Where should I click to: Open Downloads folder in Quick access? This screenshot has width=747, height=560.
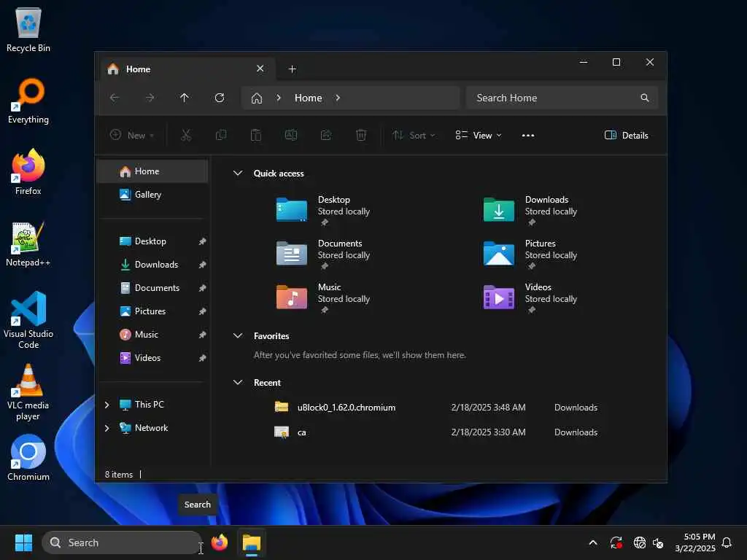(x=530, y=210)
